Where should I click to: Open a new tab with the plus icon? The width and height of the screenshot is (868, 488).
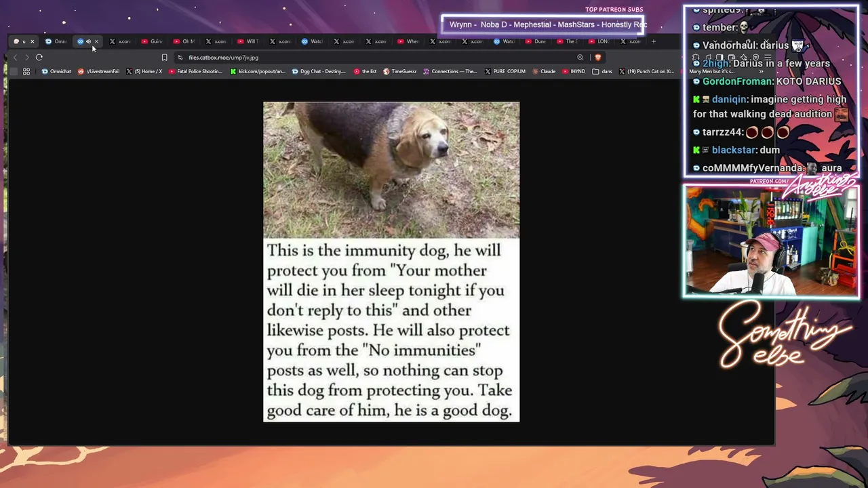pos(653,41)
